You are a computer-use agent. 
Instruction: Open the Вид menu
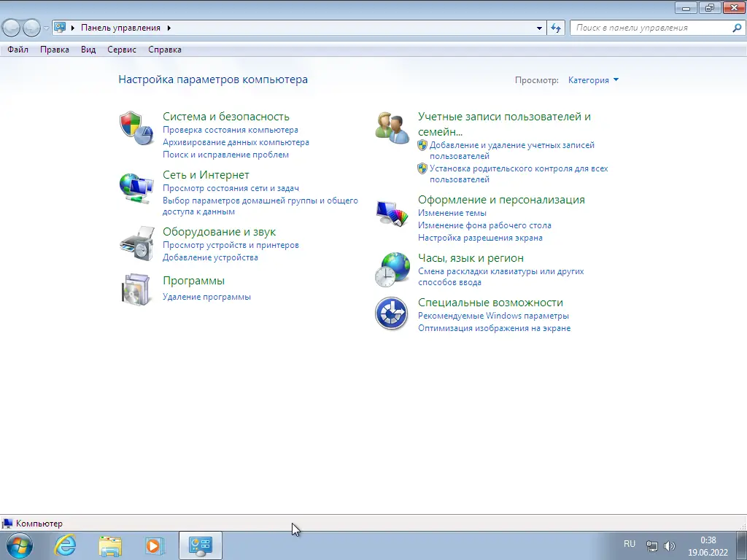(x=88, y=50)
